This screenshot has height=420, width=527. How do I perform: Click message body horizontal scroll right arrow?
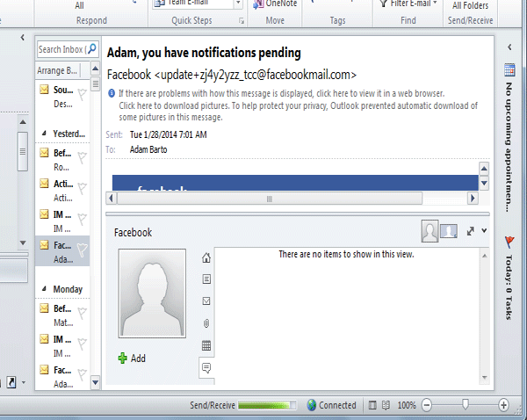point(473,198)
